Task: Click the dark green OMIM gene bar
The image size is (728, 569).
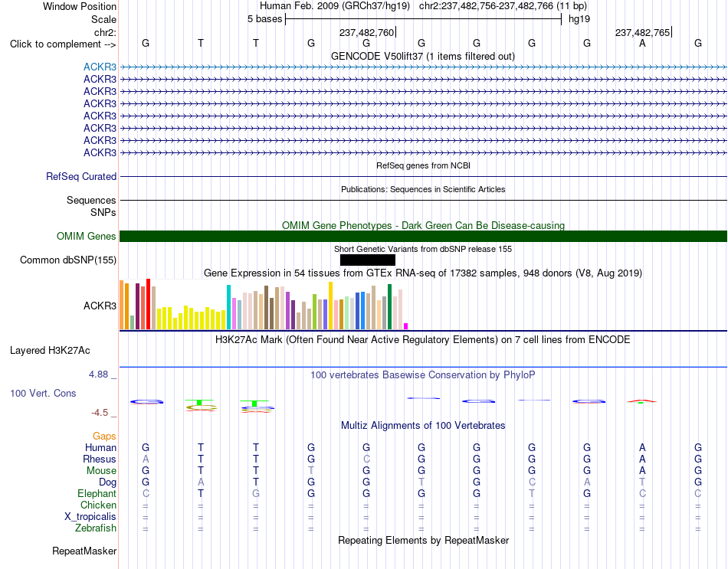Action: 423,236
